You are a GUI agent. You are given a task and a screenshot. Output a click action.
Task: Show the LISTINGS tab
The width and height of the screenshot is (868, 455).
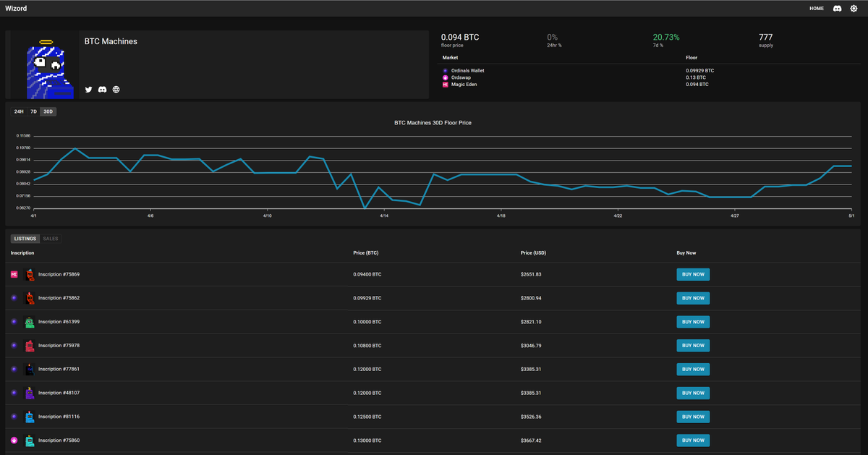(x=25, y=238)
